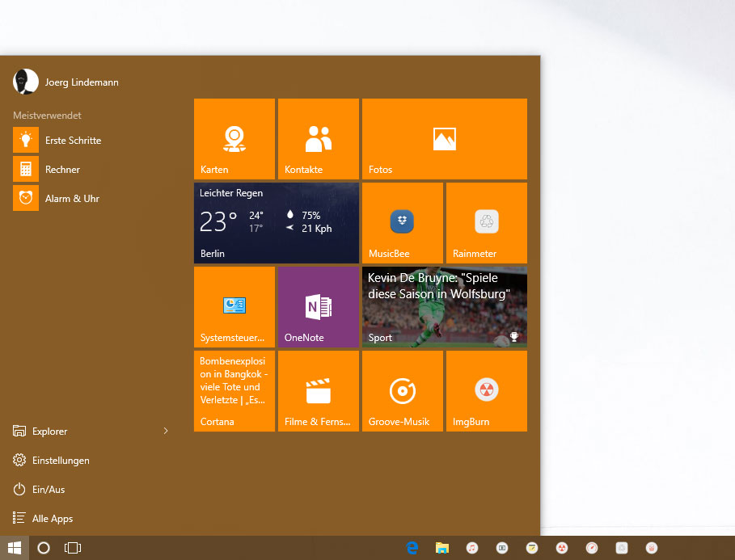Open File Explorer from the taskbar
Screen dimensions: 735x560
pyautogui.click(x=442, y=548)
